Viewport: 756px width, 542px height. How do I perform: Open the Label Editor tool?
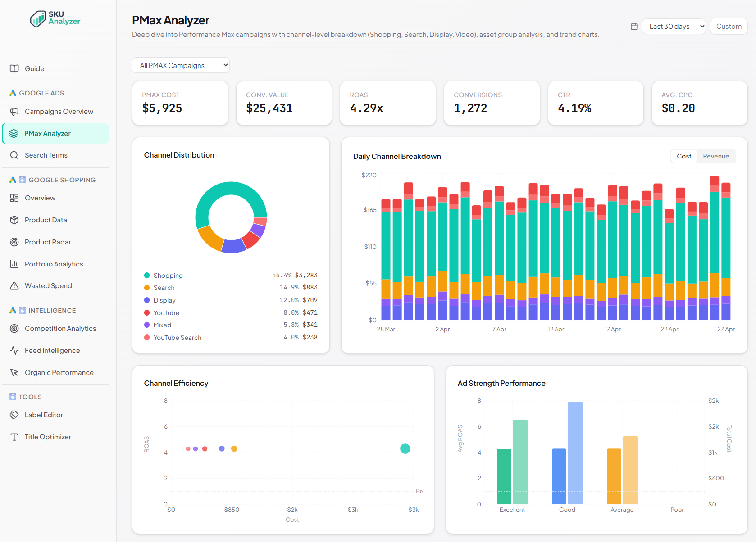tap(44, 415)
